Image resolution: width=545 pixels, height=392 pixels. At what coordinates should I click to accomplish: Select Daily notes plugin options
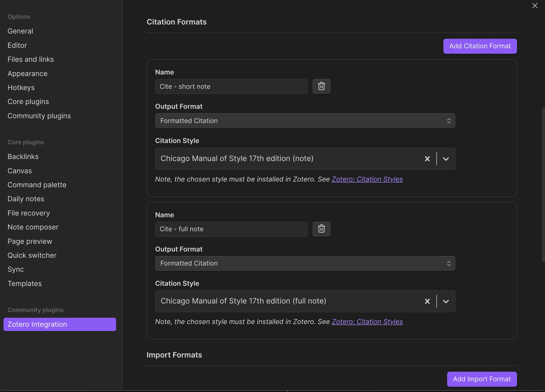click(26, 199)
